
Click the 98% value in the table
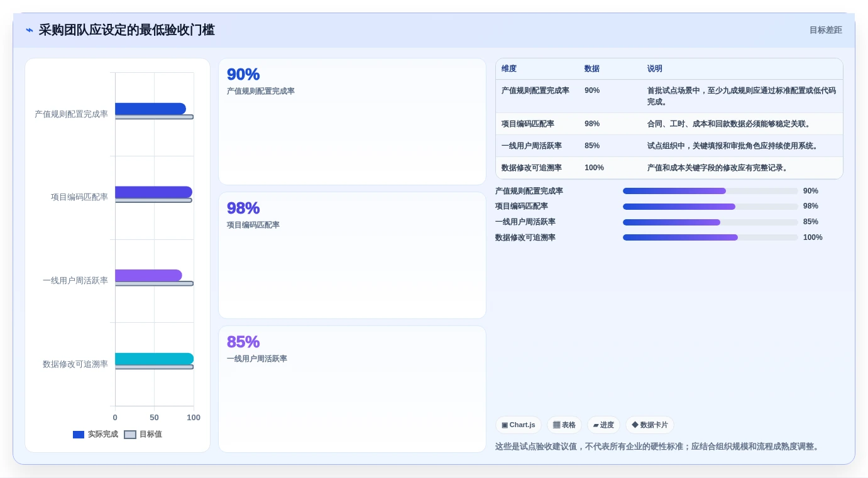pos(592,124)
